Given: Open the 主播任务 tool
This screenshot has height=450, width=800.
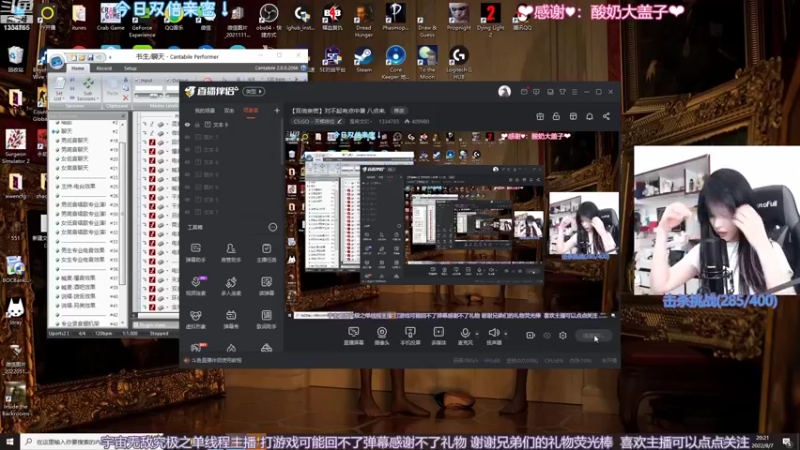Looking at the screenshot, I should [266, 253].
